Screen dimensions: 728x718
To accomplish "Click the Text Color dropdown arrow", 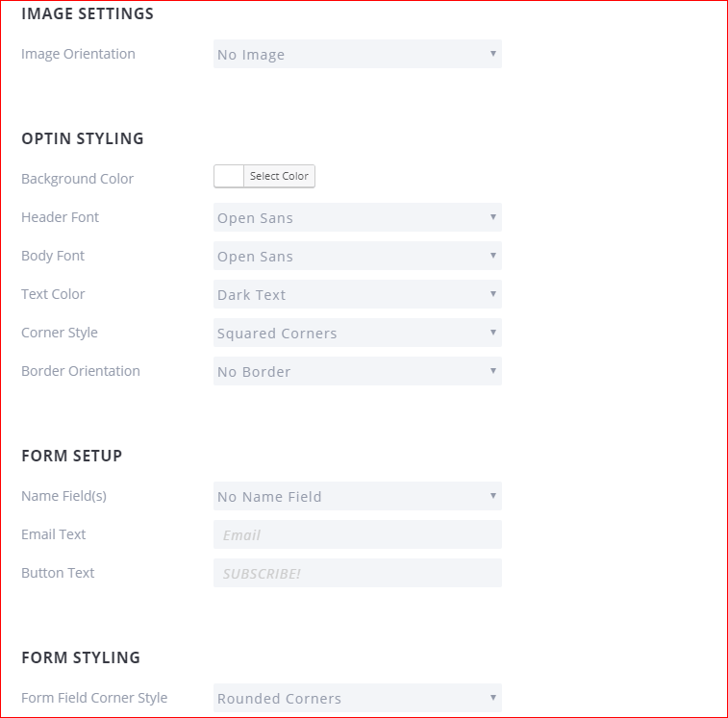I will point(492,294).
